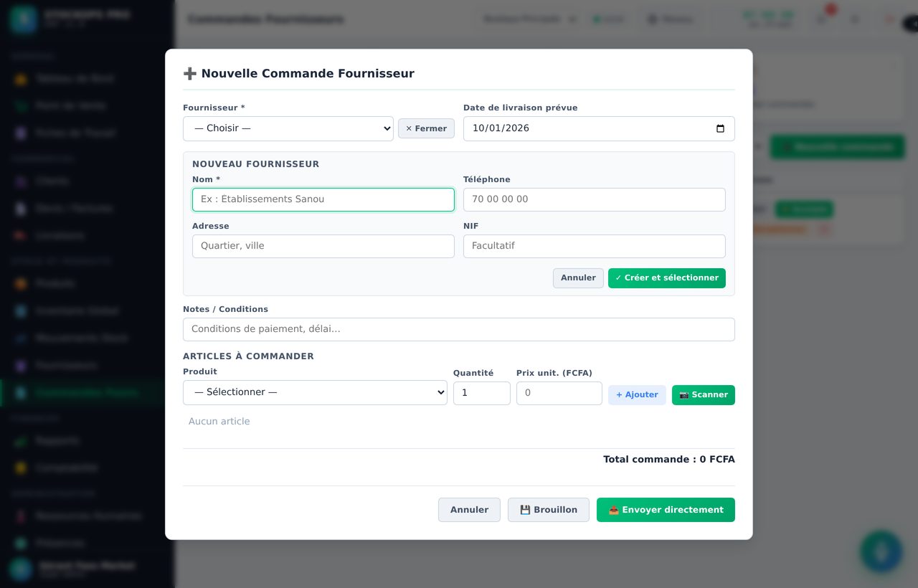The height and width of the screenshot is (588, 918).
Task: Open the Fournisseur Choisir dropdown
Action: pos(288,129)
